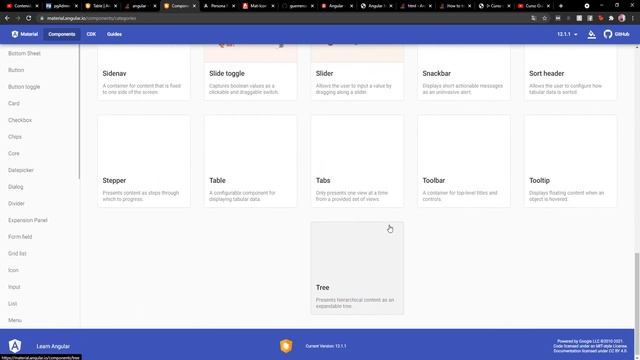Open List in sidebar
The image size is (640, 360).
(x=13, y=304)
